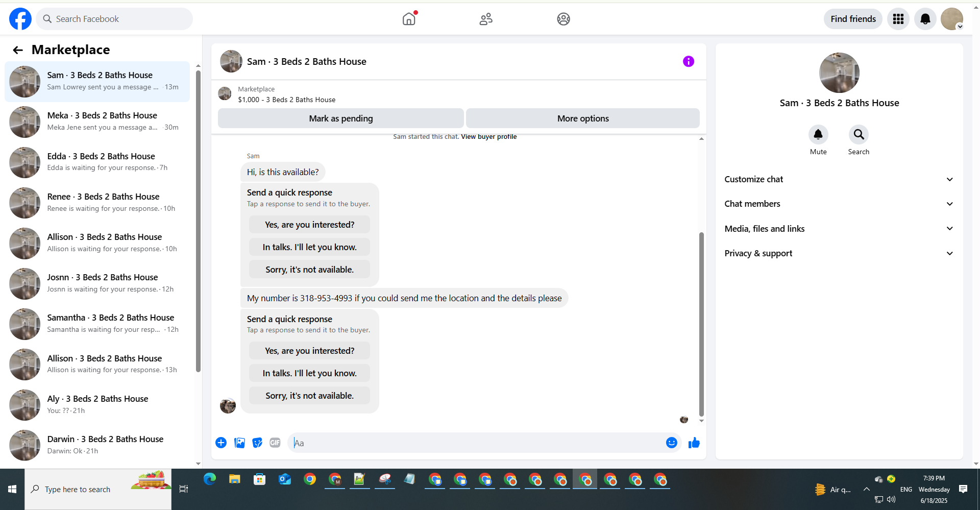The image size is (980, 510).
Task: Send second 'In talks. I'll let you know.' response
Action: 309,373
